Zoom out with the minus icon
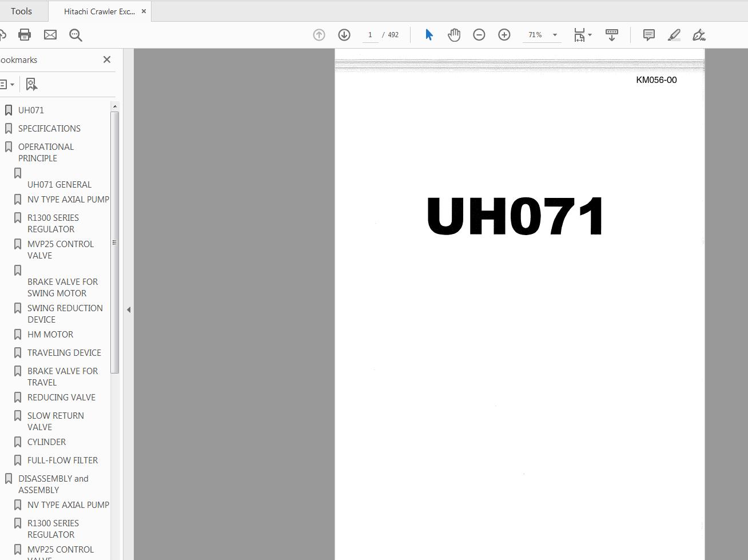Viewport: 748px width, 560px height. click(479, 34)
